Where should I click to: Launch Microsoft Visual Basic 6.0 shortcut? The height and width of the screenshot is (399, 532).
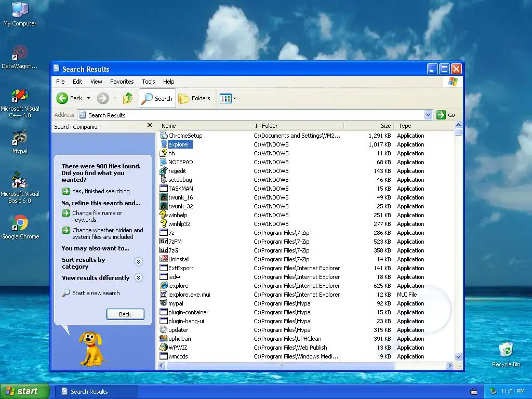coord(20,188)
